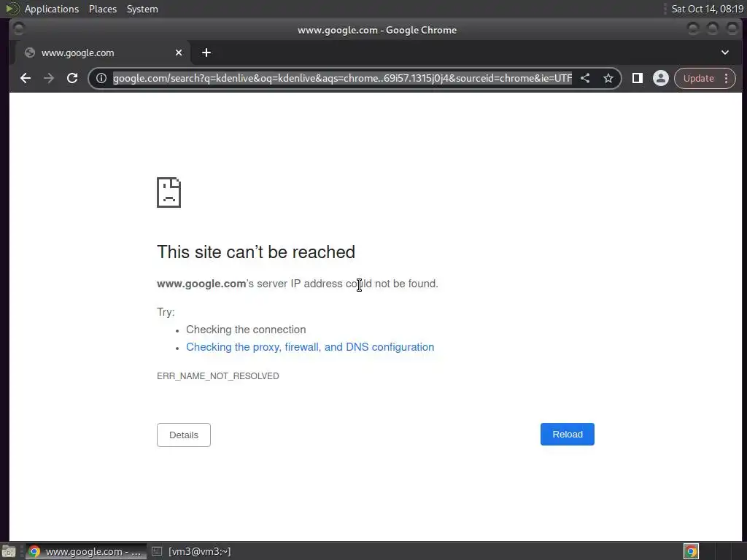
Task: Click the window menu button on Chrome title bar
Action: click(19, 29)
